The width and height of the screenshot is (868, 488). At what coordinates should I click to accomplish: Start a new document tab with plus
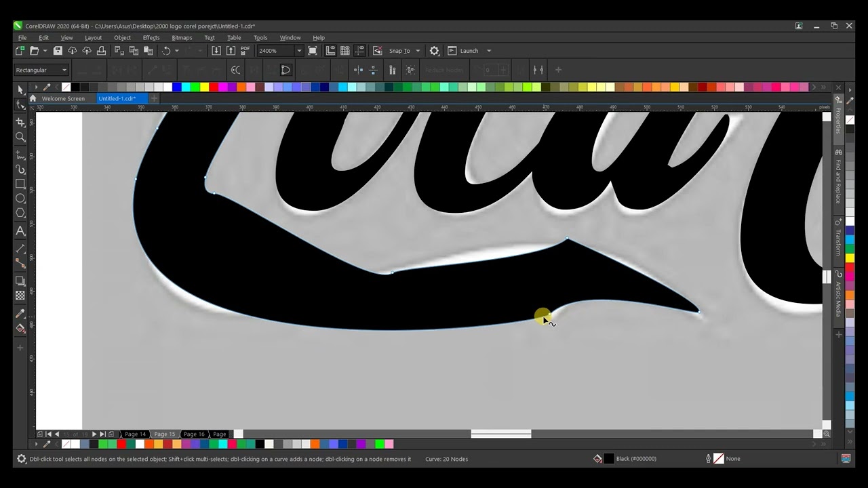154,98
